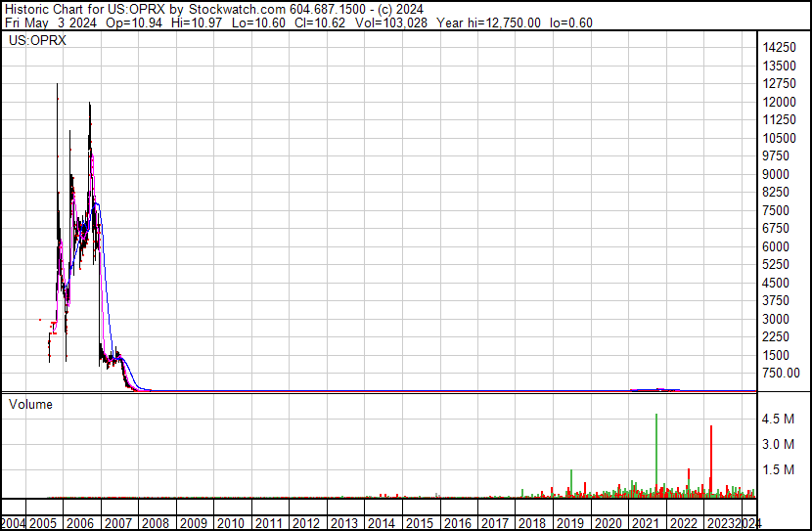This screenshot has width=812, height=531.
Task: Select the 2006 price peak near 12000
Action: pos(90,104)
